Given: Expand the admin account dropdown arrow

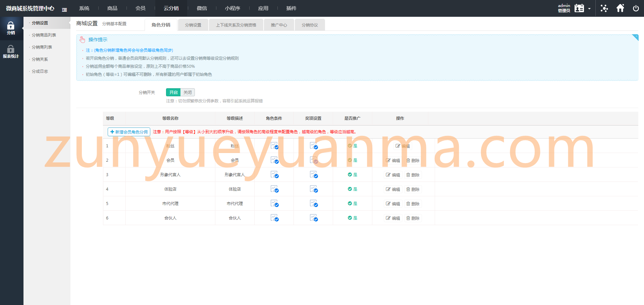Looking at the screenshot, I should [589, 9].
